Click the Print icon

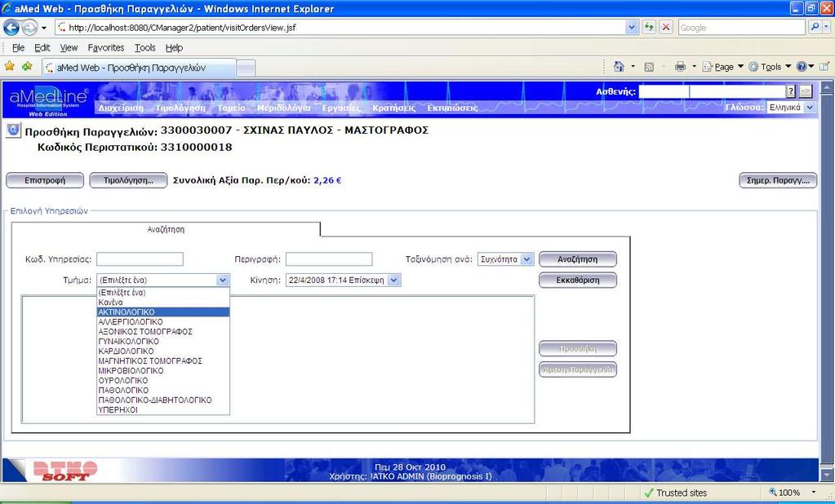click(x=680, y=67)
